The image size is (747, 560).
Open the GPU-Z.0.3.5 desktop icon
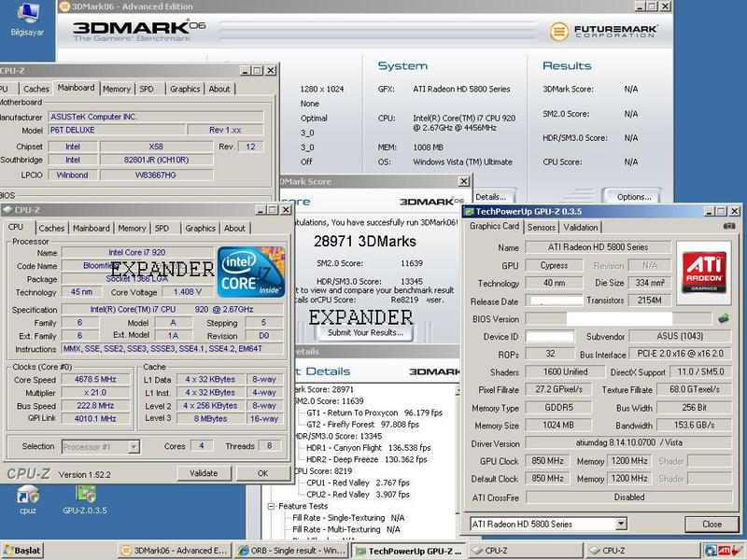tap(85, 500)
